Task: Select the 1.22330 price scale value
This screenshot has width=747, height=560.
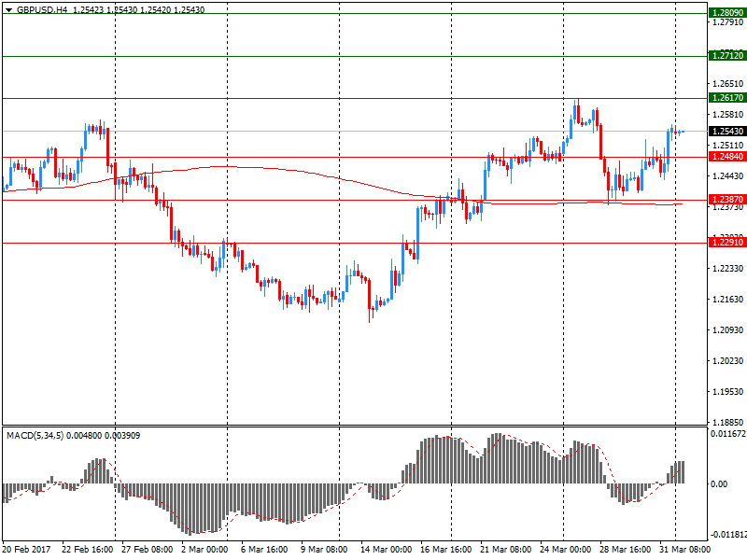Action: pos(727,269)
